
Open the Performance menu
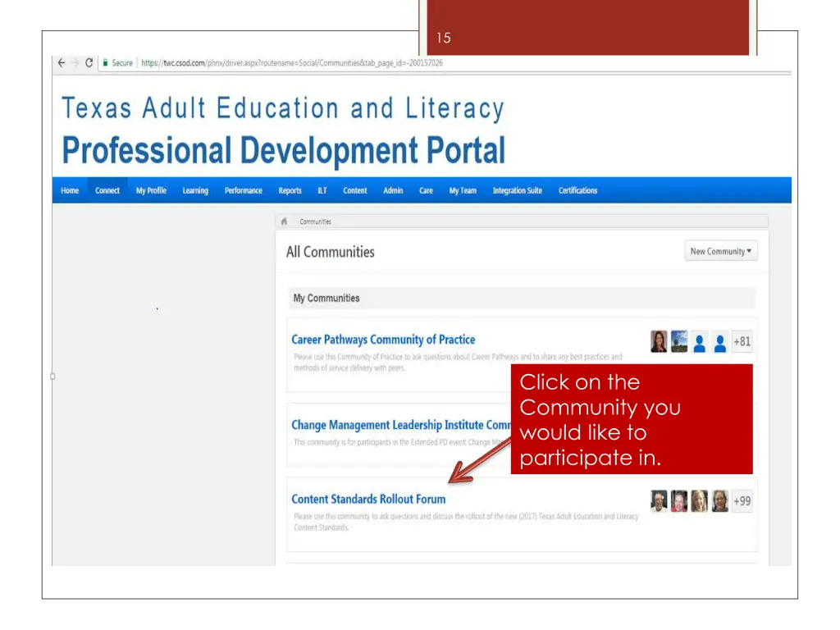pos(243,190)
